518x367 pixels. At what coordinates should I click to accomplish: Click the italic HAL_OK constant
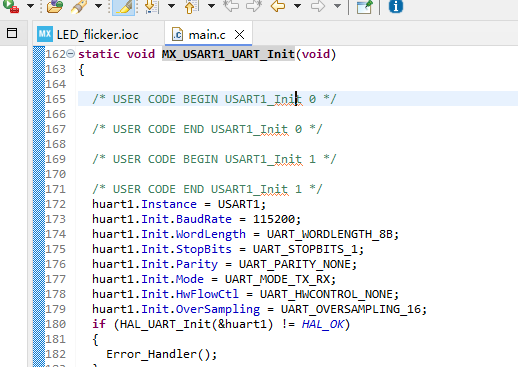click(323, 324)
